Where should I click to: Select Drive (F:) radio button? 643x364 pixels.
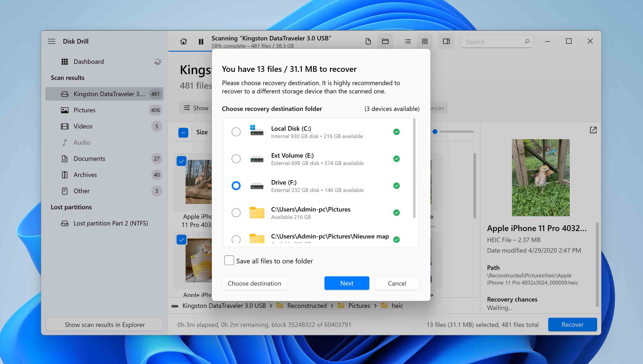[x=236, y=186]
